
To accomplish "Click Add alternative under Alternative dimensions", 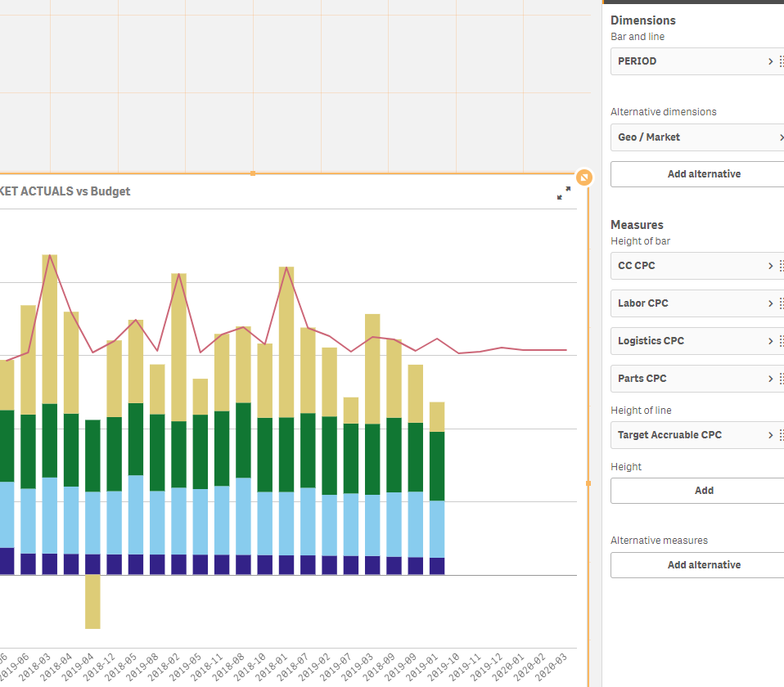I will point(703,174).
